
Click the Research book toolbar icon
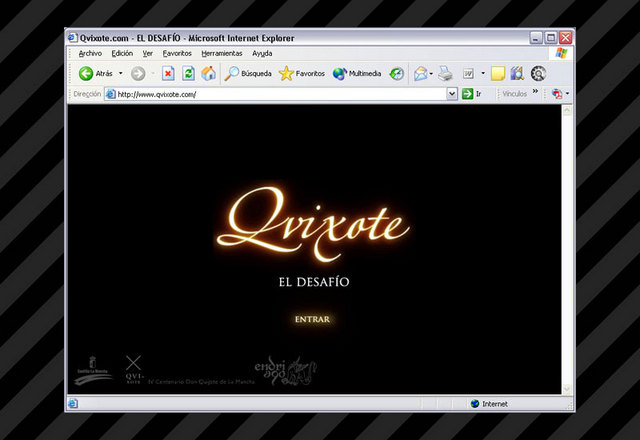(517, 73)
